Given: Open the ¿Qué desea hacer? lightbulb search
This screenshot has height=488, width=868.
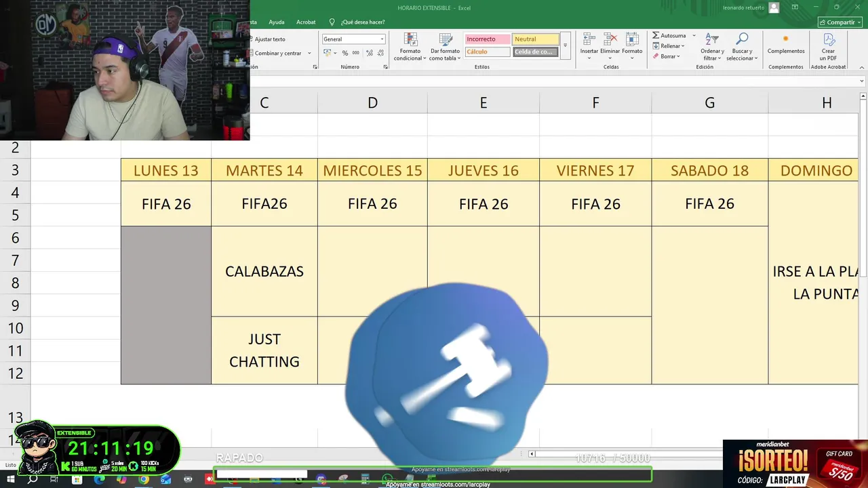Looking at the screenshot, I should tap(332, 22).
